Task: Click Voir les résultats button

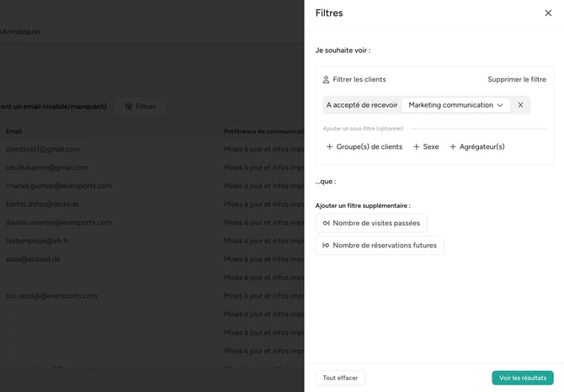Action: [x=523, y=378]
